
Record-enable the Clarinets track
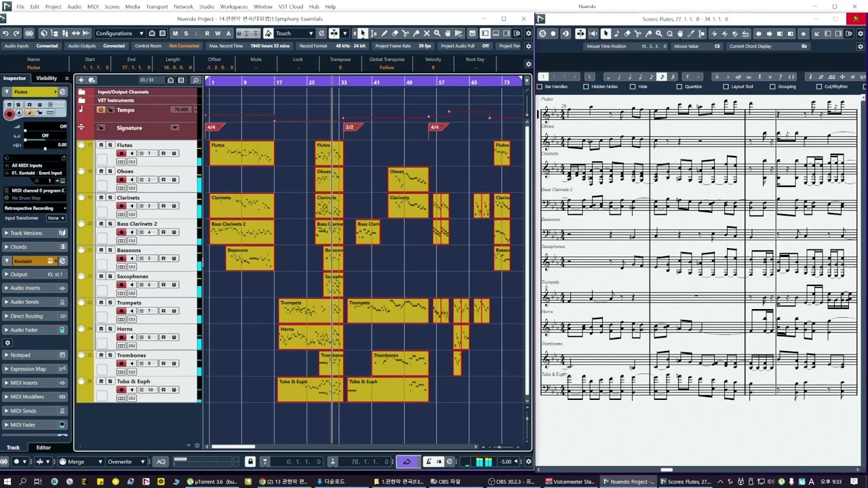click(x=121, y=206)
